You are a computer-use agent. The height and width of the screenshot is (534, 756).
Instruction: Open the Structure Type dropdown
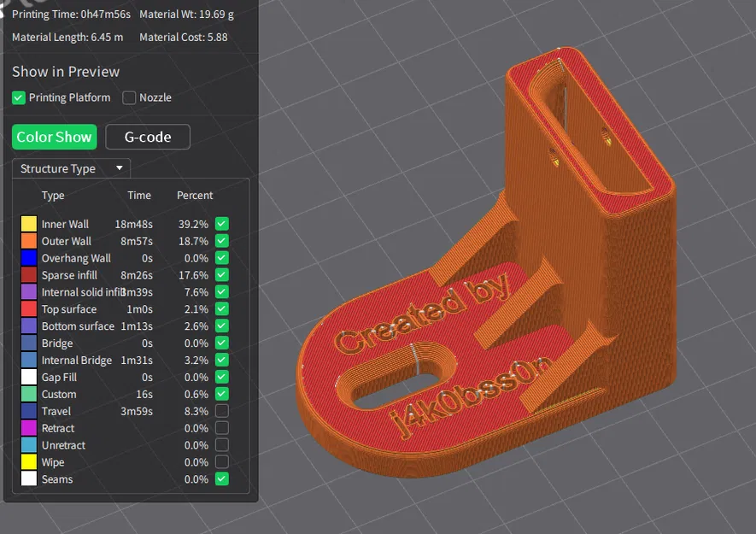pyautogui.click(x=71, y=168)
